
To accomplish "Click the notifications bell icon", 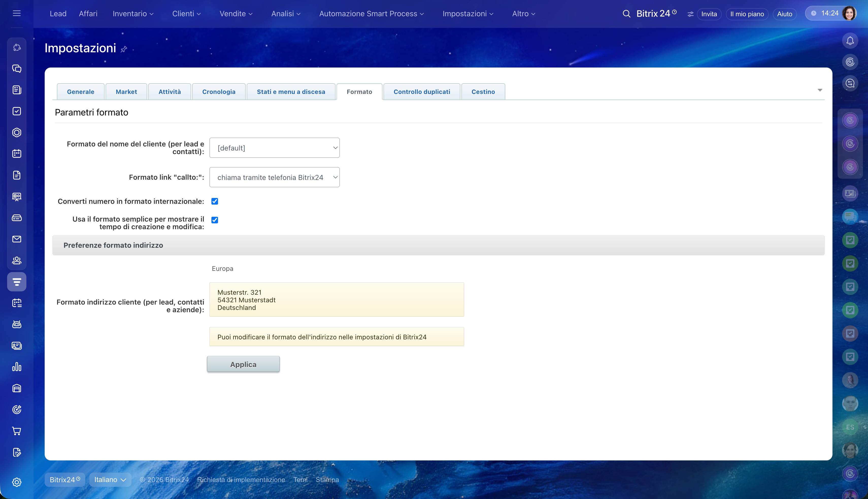I will pyautogui.click(x=850, y=41).
